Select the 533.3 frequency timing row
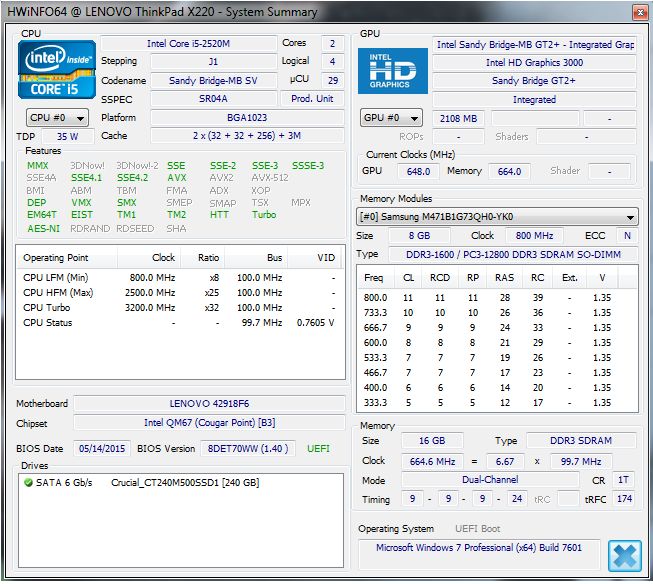This screenshot has height=584, width=653. 496,358
